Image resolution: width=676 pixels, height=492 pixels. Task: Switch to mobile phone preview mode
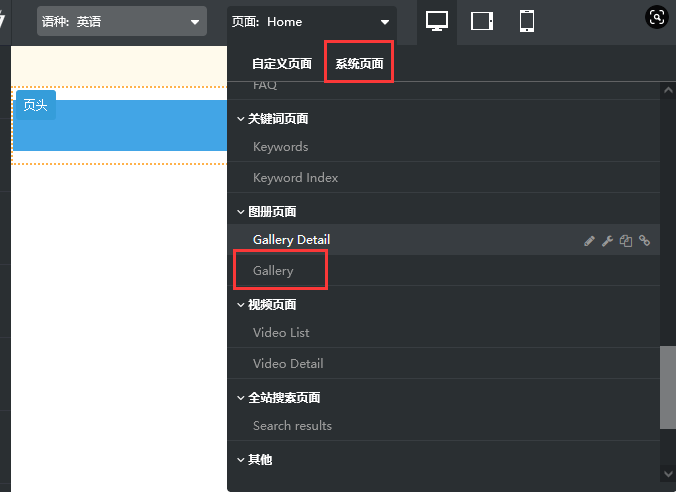click(x=526, y=21)
